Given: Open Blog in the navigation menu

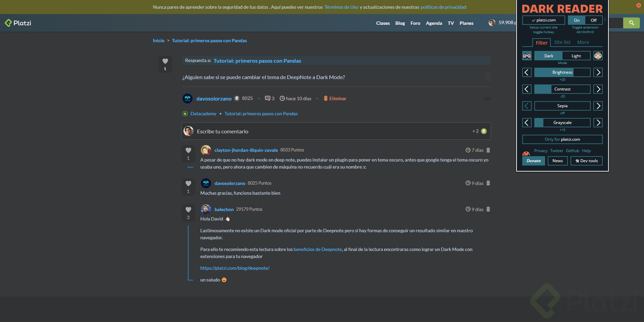Looking at the screenshot, I should tap(400, 23).
